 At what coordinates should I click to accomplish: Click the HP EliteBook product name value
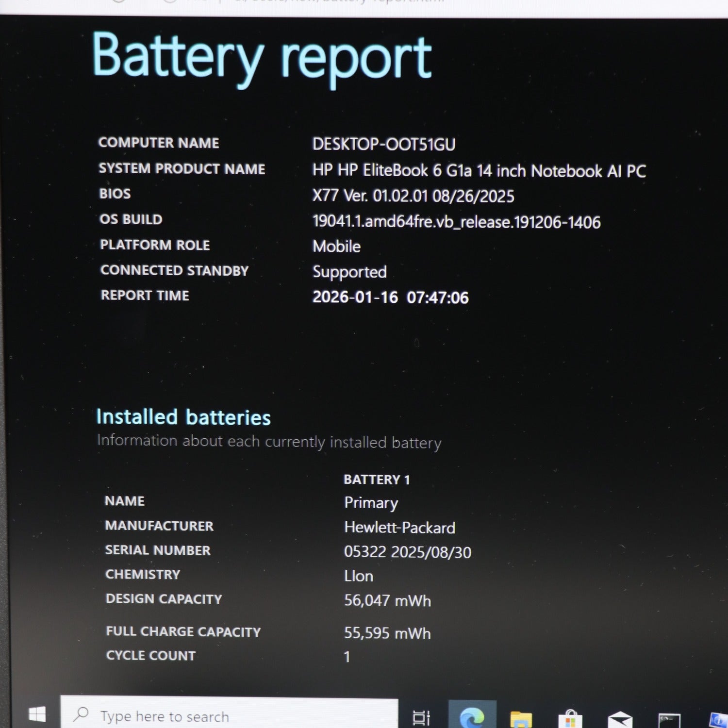tap(479, 170)
